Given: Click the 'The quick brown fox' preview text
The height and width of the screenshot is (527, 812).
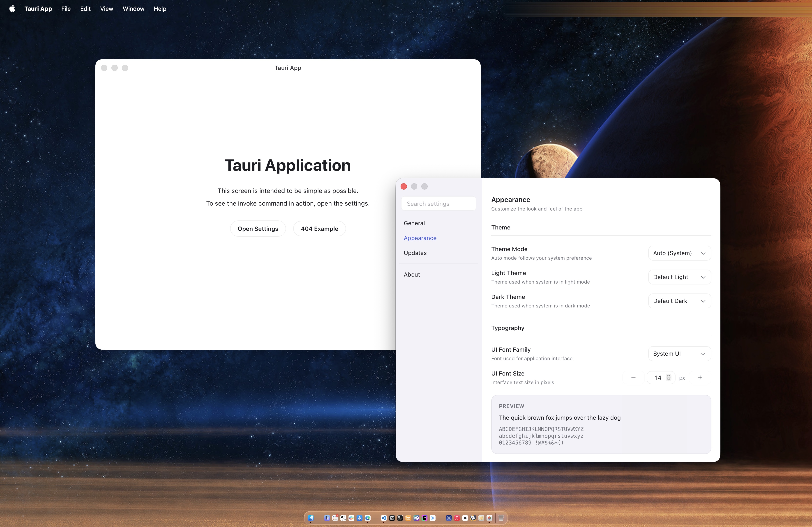Looking at the screenshot, I should pos(560,418).
